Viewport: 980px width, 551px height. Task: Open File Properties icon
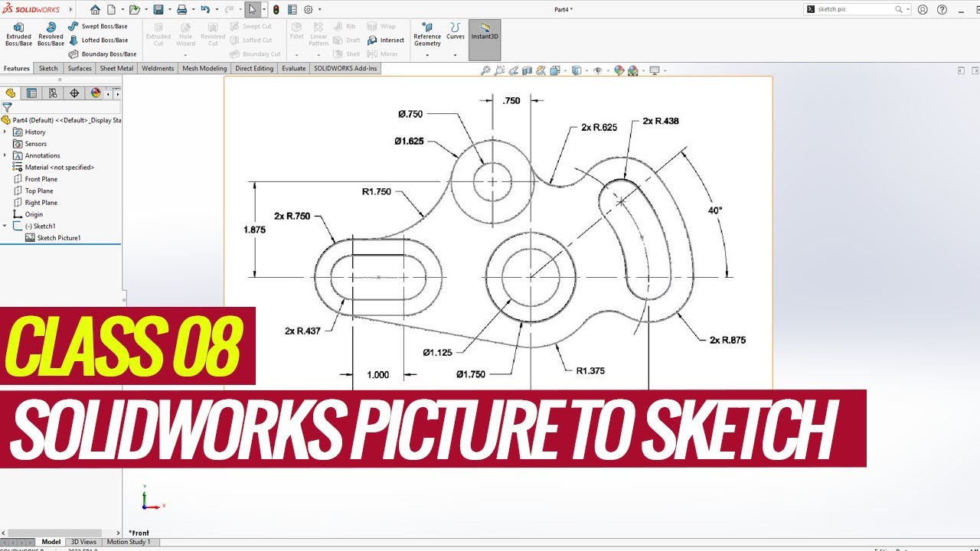coord(292,10)
